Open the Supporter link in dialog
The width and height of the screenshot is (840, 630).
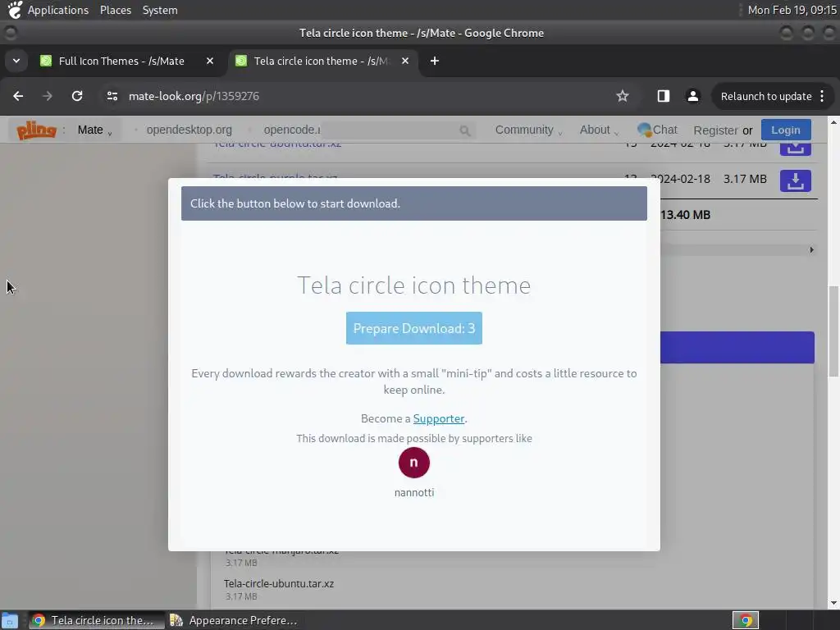438,418
